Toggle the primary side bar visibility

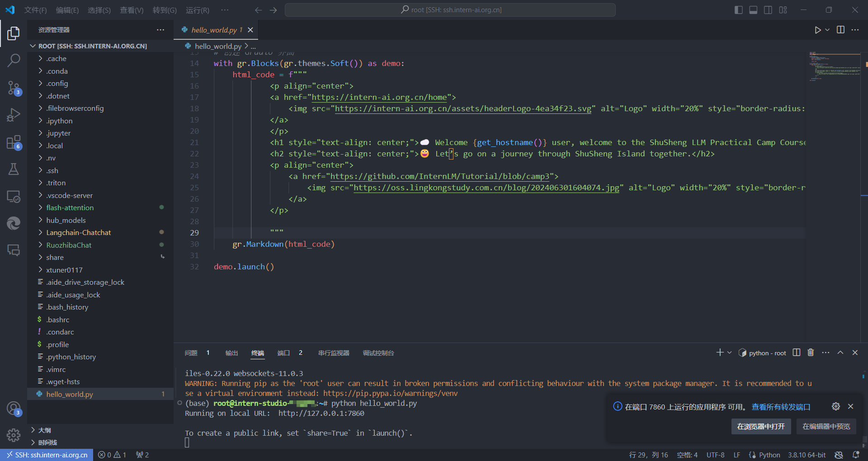click(x=738, y=10)
